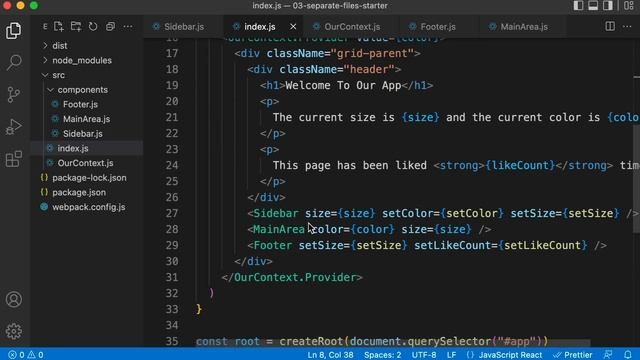Open the Extensions view
640x360 pixels.
tap(13, 158)
